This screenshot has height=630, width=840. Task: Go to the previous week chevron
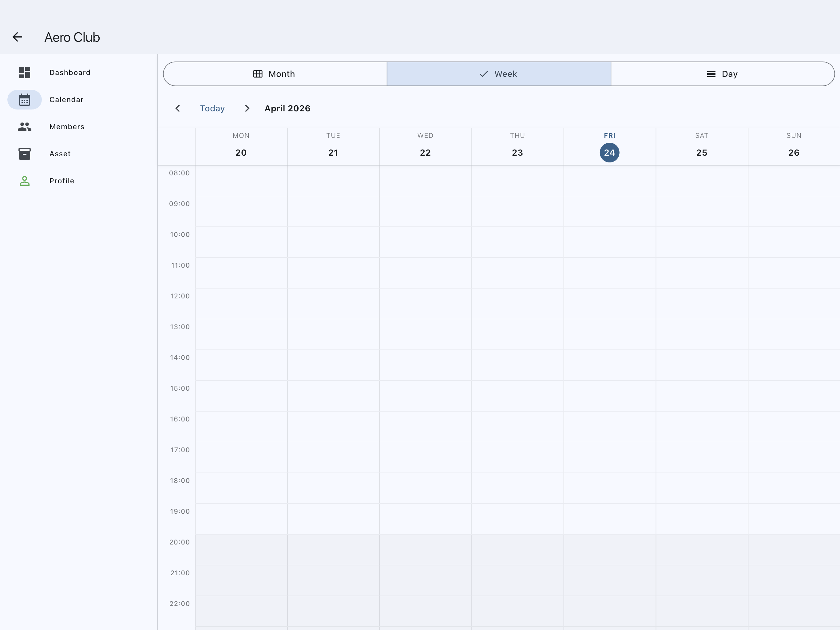tap(178, 108)
